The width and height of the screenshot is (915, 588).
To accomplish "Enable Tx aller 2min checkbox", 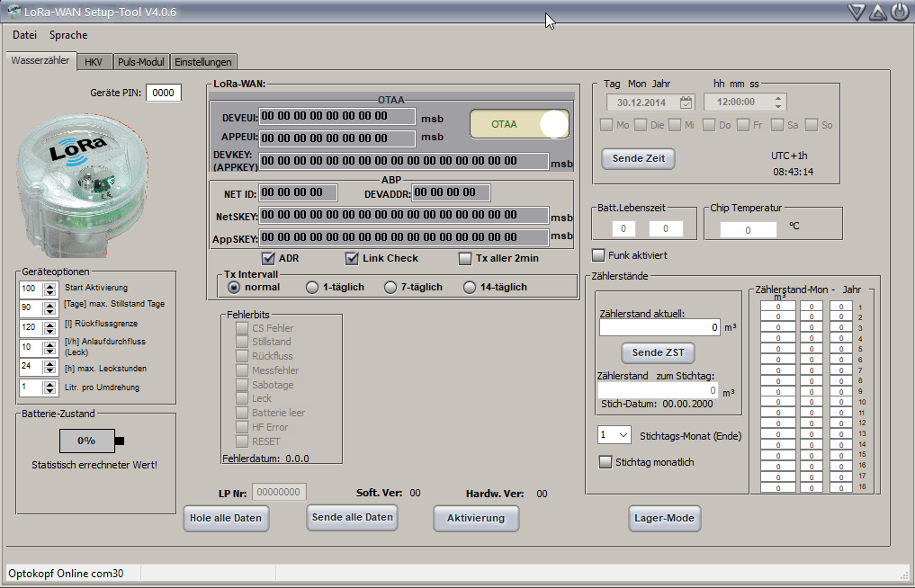I will coord(465,258).
